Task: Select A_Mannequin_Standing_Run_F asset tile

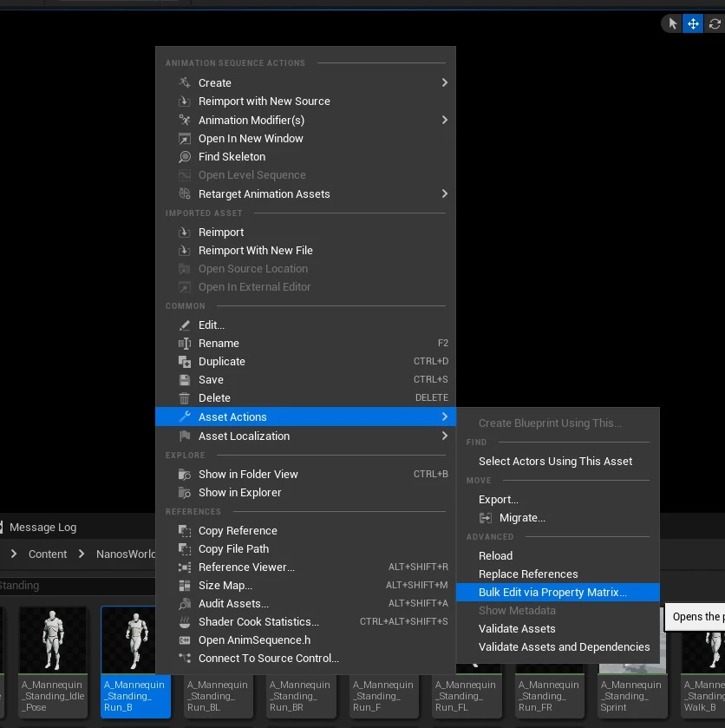Action: 384,696
